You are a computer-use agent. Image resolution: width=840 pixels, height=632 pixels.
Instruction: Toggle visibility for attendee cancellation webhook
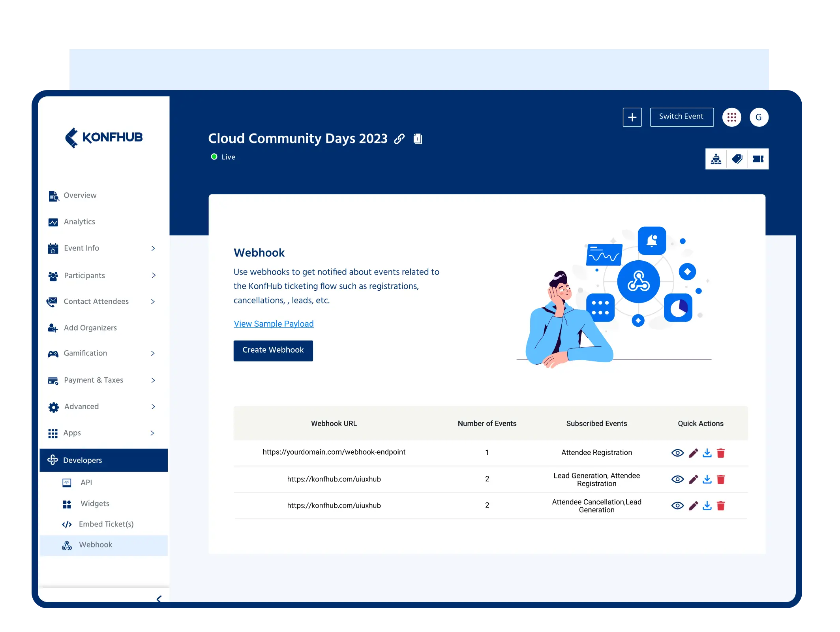(678, 505)
